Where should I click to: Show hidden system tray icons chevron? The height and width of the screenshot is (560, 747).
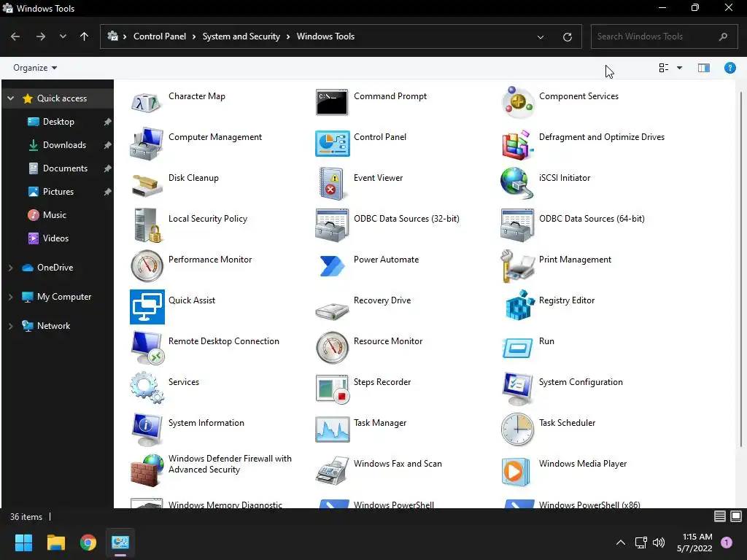pos(620,542)
